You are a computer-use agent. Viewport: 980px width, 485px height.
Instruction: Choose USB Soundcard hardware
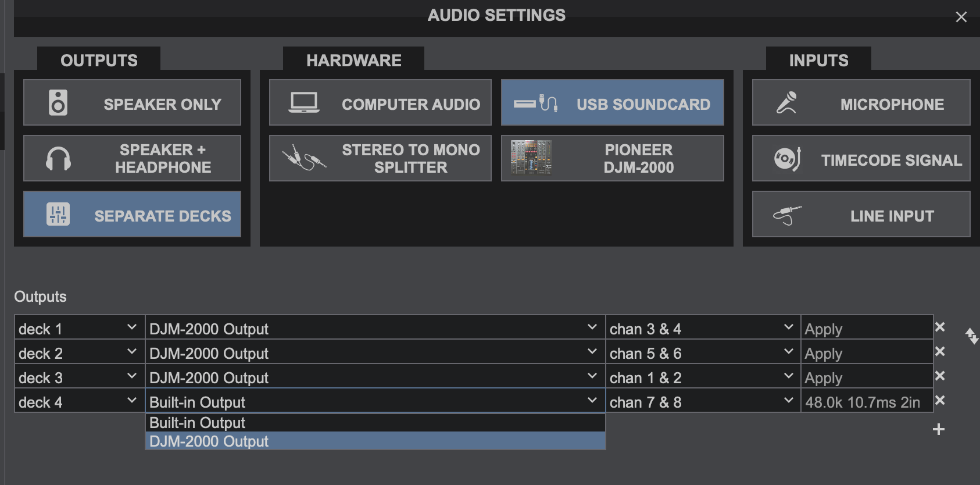pyautogui.click(x=613, y=102)
